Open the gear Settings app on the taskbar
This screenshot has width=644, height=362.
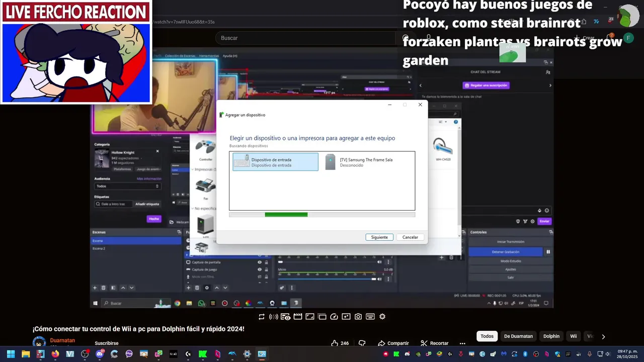point(247,354)
